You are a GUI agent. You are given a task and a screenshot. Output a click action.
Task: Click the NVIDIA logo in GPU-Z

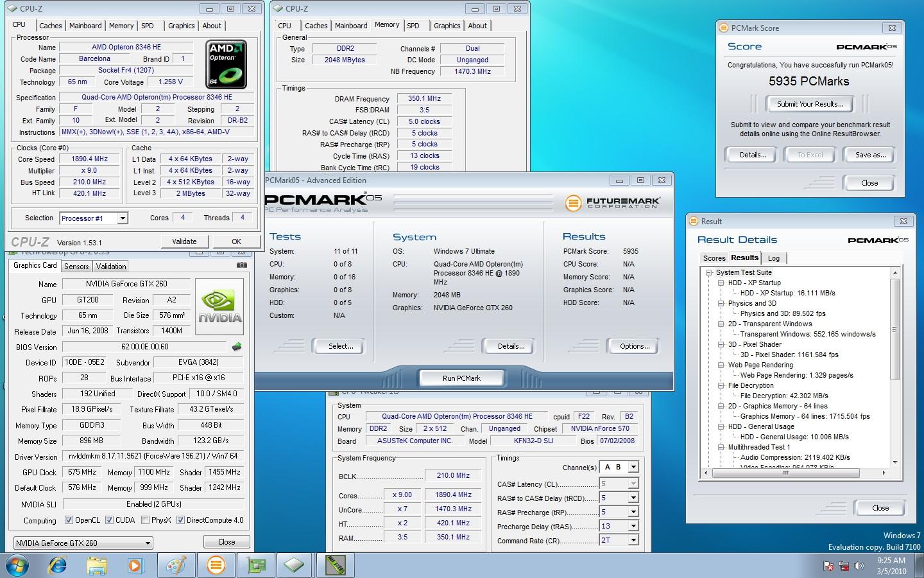[x=219, y=307]
